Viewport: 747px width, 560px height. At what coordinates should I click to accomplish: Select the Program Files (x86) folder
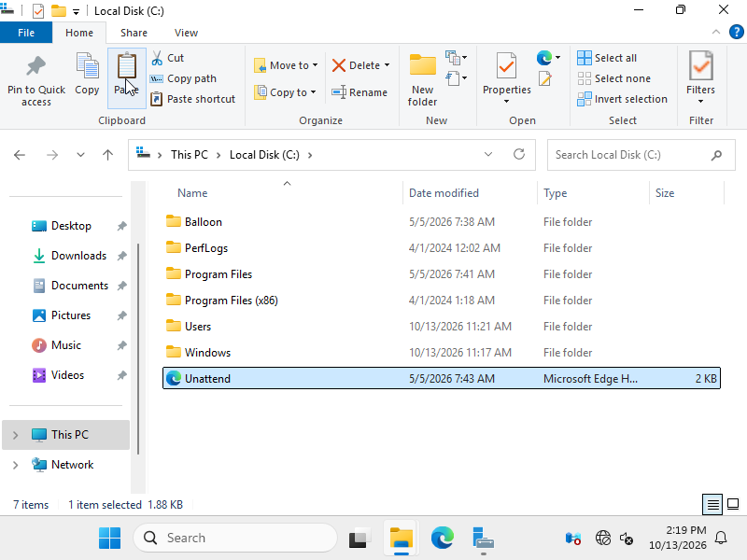tap(441, 301)
